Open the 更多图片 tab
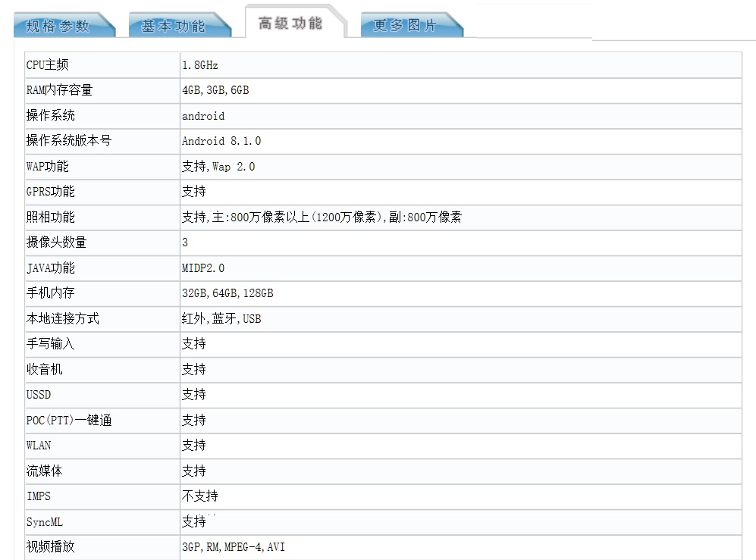756x560 pixels. (x=412, y=25)
